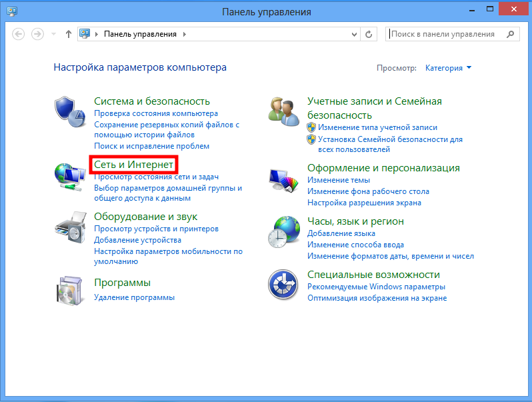Viewport: 532px width, 402px height.
Task: Click the Control Panel icon in address bar
Action: click(85, 33)
